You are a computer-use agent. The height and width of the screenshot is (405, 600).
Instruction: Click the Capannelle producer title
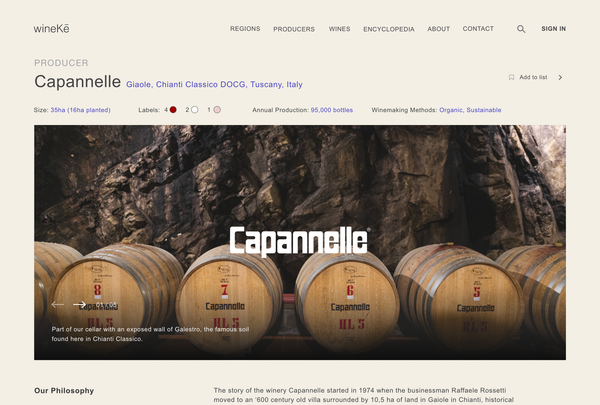point(77,82)
